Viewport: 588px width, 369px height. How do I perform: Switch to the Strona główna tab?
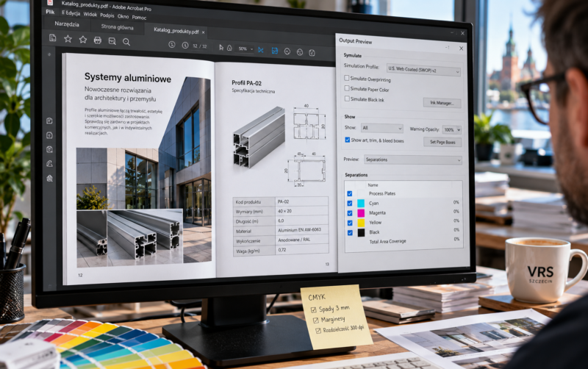[117, 27]
